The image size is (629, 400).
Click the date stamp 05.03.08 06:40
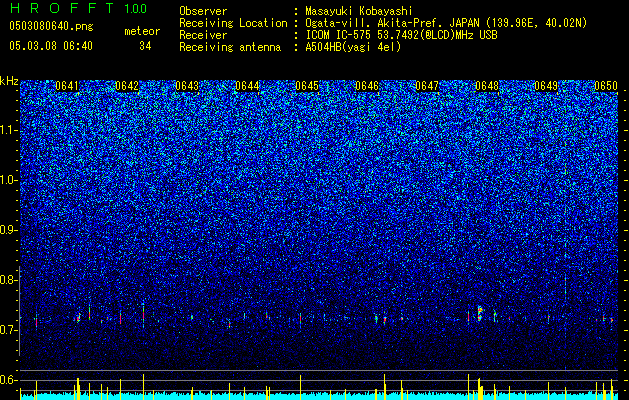click(x=51, y=46)
